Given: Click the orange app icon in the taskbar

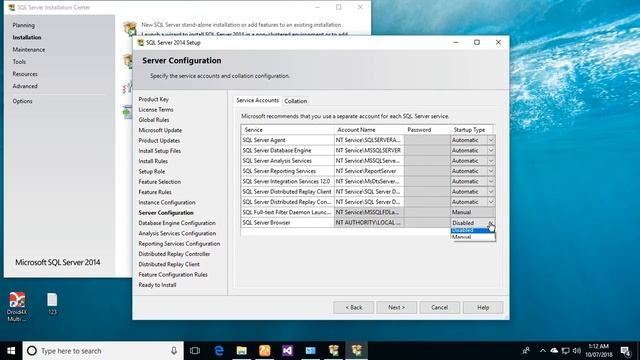Looking at the screenshot, I should pyautogui.click(x=264, y=351).
